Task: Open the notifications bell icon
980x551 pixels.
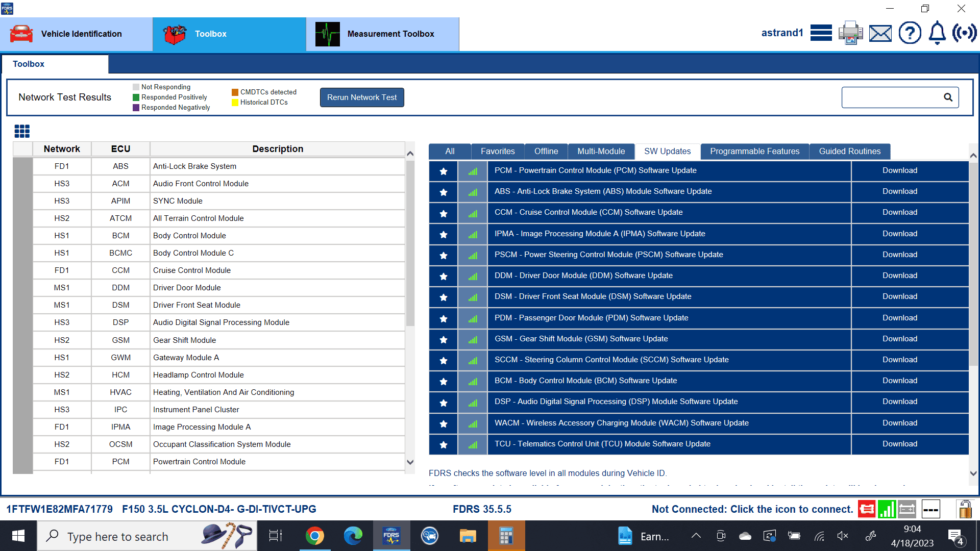Action: pos(937,33)
